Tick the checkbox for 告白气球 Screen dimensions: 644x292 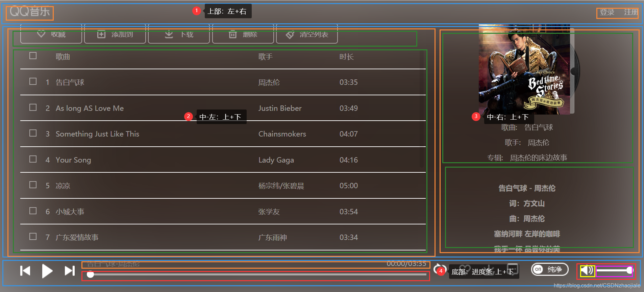coord(33,81)
